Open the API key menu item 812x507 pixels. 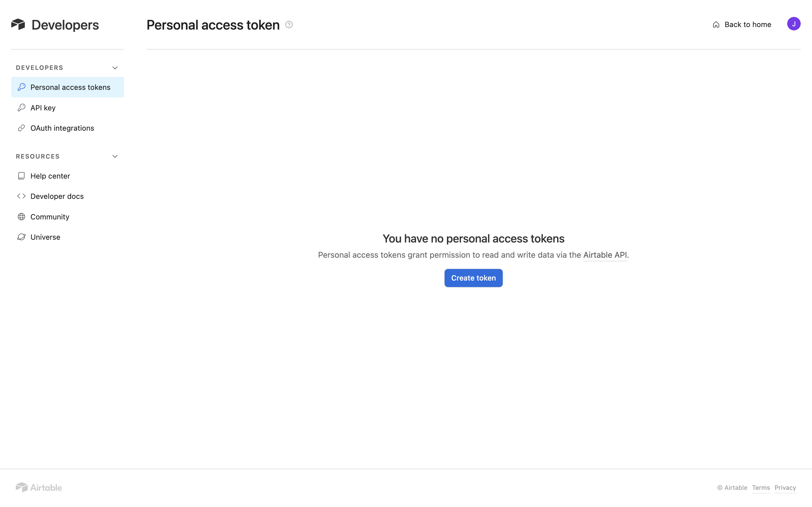click(43, 108)
